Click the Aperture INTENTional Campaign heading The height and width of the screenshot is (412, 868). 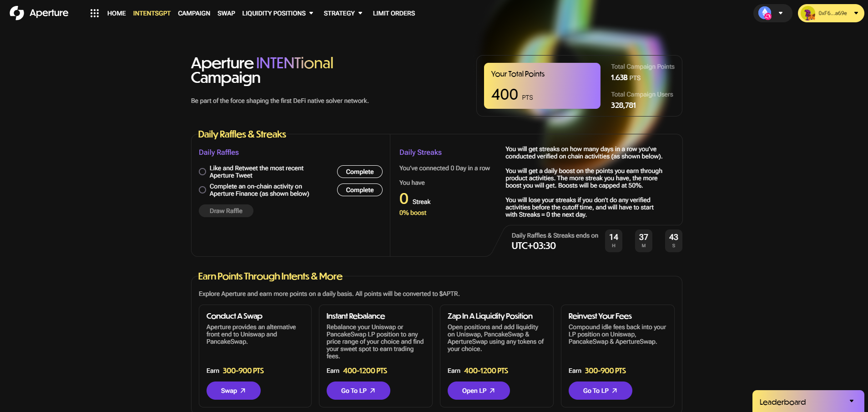coord(262,70)
